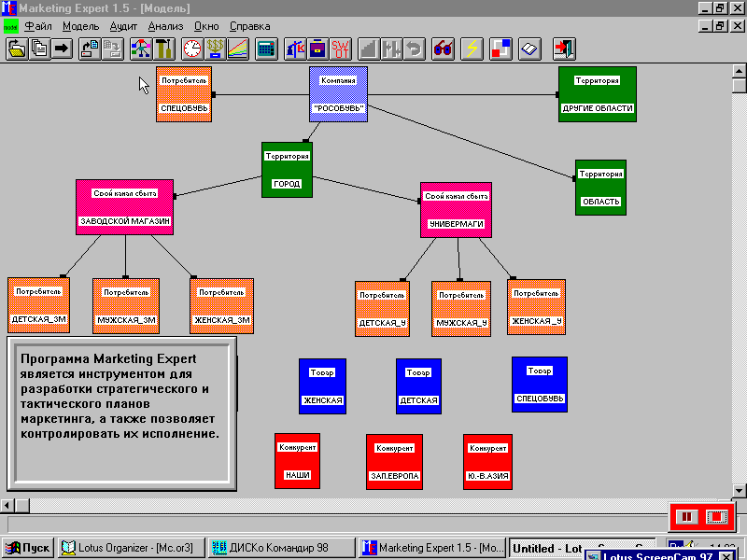The image size is (747, 560).
Task: Click the red glasses toolbar icon
Action: 443,49
